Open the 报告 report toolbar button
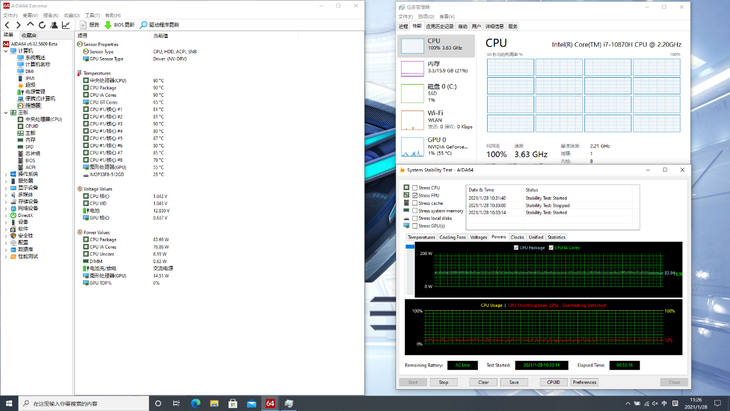Image resolution: width=730 pixels, height=411 pixels. point(89,25)
